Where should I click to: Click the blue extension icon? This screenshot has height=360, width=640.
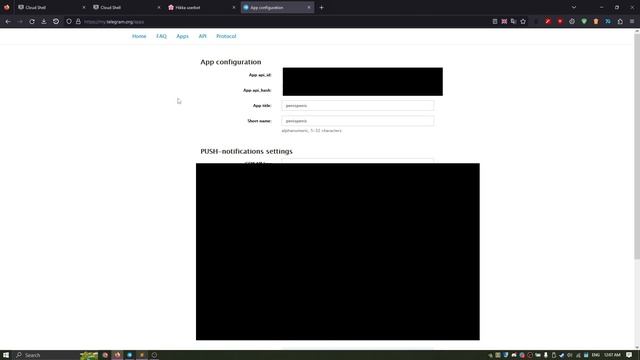point(608,22)
